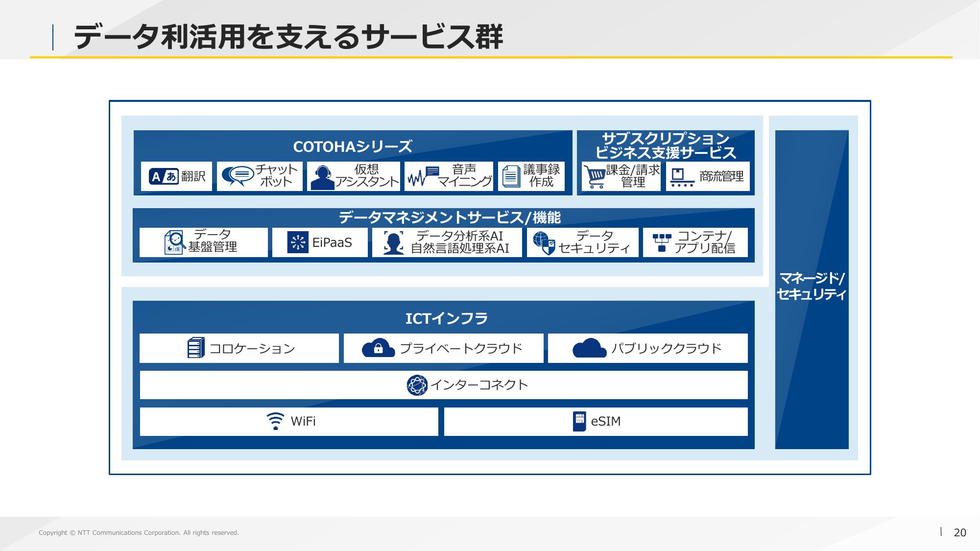Select the 翻訳 label

click(193, 176)
